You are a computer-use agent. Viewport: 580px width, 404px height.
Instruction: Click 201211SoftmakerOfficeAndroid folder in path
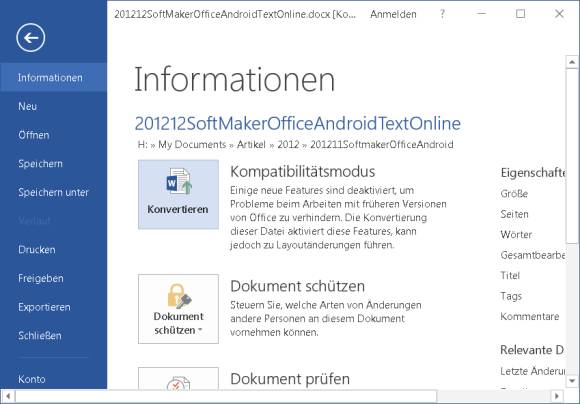point(382,144)
